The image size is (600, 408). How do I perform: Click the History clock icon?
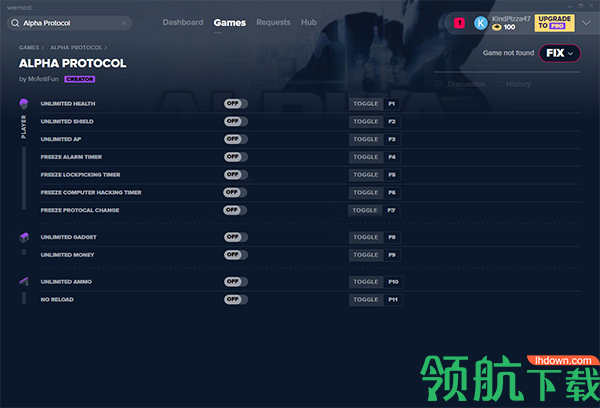tap(498, 84)
